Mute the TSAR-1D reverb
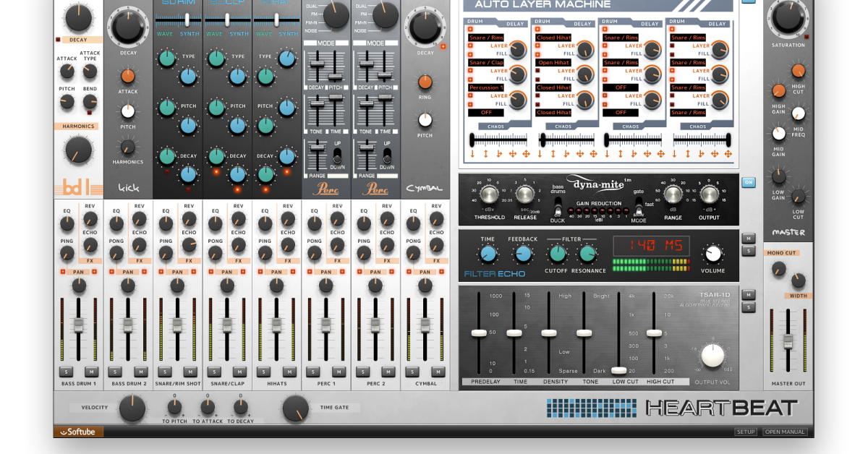Screen dimensions: 868x454 click(749, 294)
